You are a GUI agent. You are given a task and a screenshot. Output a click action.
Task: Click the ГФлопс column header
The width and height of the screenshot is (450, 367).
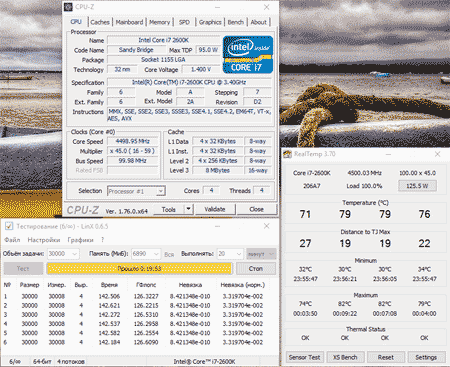coord(146,285)
